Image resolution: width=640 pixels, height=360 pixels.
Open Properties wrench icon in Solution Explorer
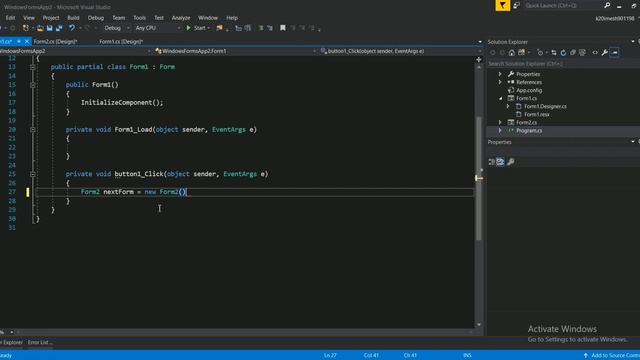point(604,53)
